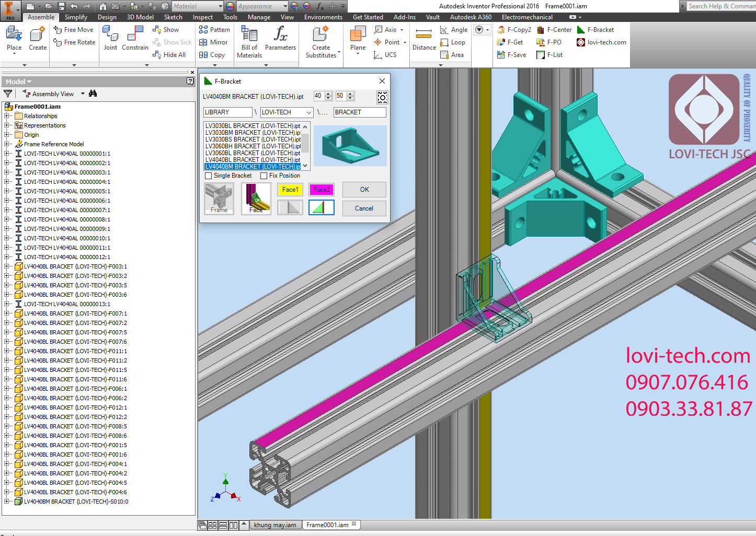Open the Appearance dropdown in title bar
Viewport: 756px width, 536px height.
coord(285,6)
